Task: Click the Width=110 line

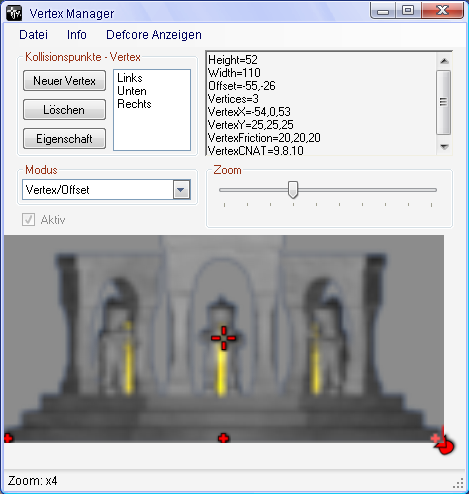Action: coord(234,73)
